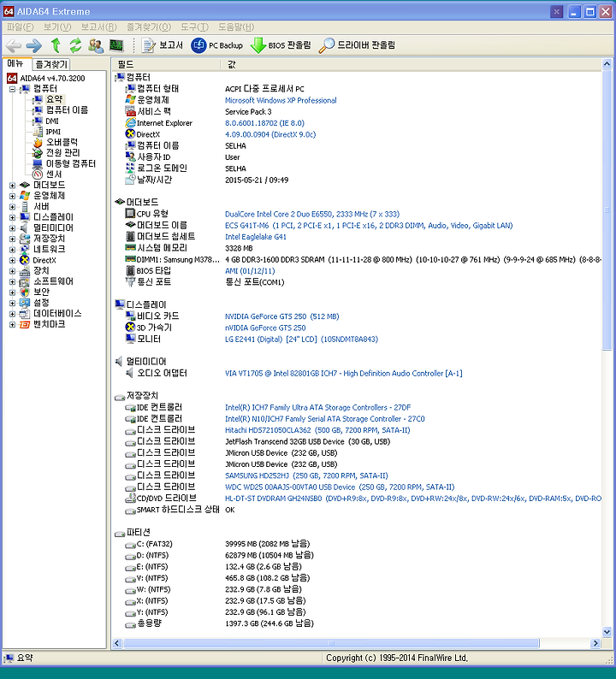616x679 pixels.
Task: Click the horizontal scrollbar right arrow
Action: pos(595,643)
